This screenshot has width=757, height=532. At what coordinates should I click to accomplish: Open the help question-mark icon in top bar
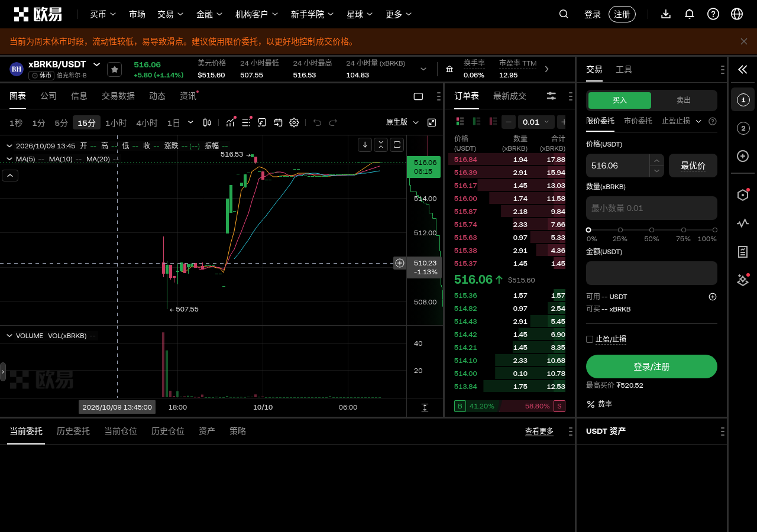pyautogui.click(x=713, y=14)
